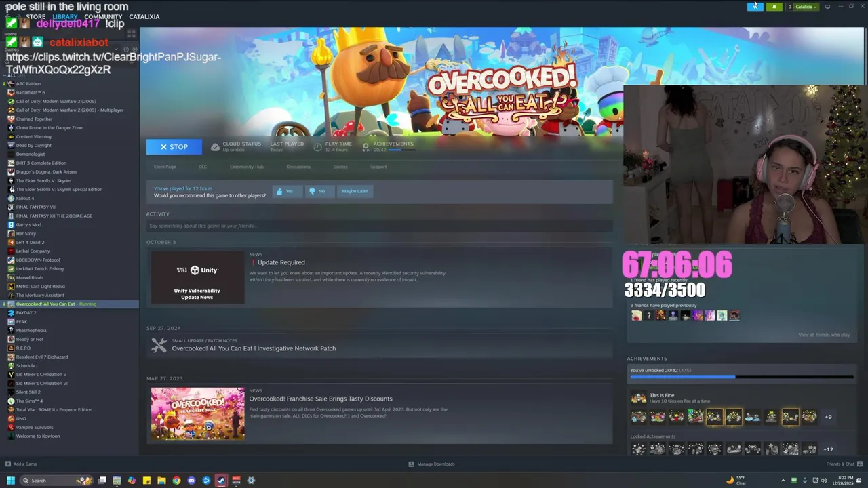Click the Windows taskbar Search box
This screenshot has width=868, height=488.
(x=57, y=481)
